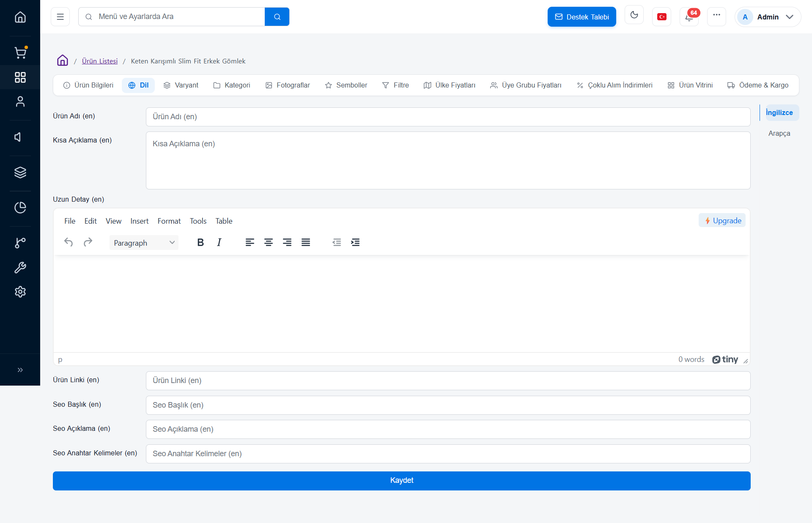812x523 pixels.
Task: Select İngilizce language tab
Action: (x=779, y=112)
